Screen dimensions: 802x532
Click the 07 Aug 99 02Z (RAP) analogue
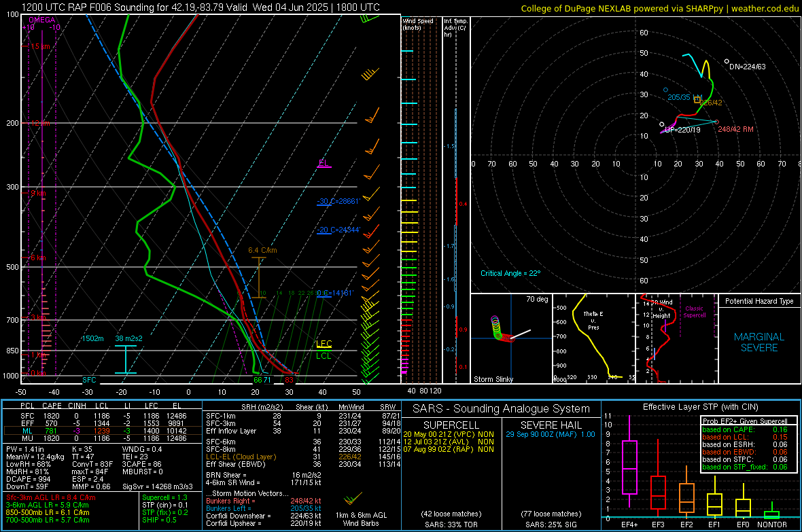448,449
